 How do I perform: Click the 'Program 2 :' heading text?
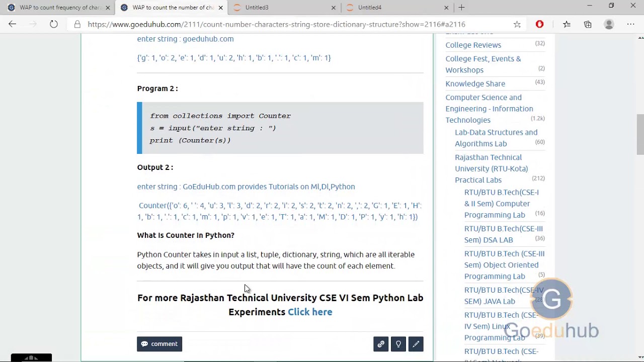pos(157,88)
